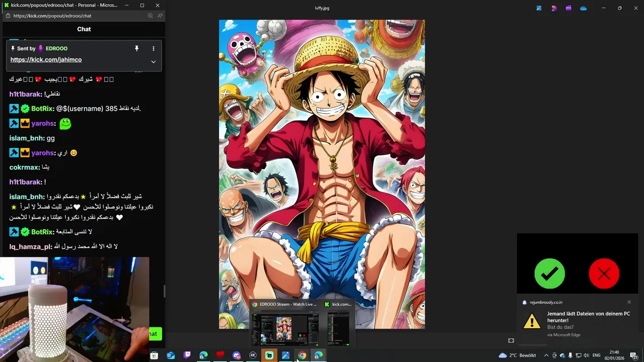This screenshot has width=644, height=362.
Task: Switch to the Photos app taskbar icon
Action: pos(286,355)
